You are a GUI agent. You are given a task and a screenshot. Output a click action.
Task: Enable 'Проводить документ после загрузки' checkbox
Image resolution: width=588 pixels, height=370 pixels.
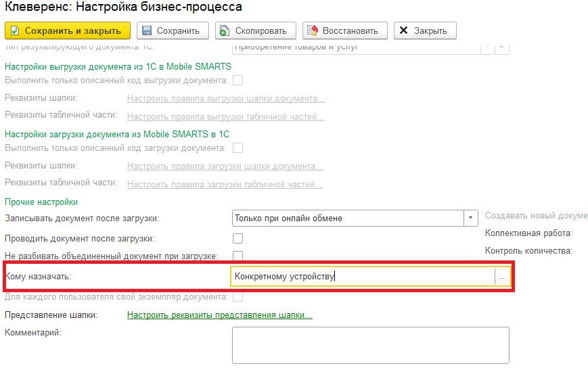point(238,238)
